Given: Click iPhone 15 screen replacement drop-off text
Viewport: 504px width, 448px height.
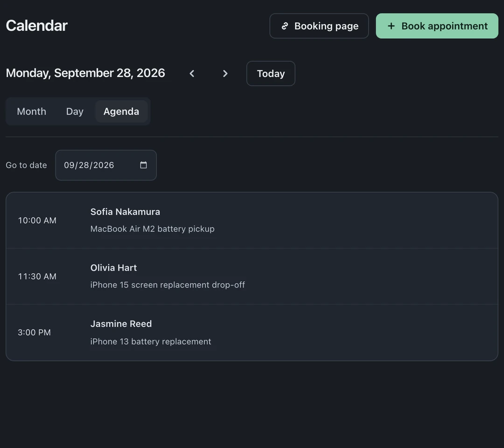Looking at the screenshot, I should click(x=168, y=285).
